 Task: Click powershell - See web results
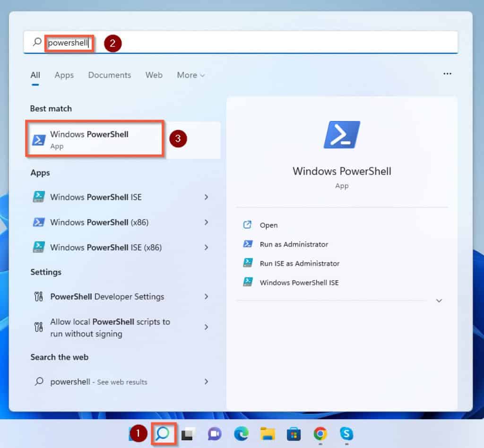tap(122, 382)
